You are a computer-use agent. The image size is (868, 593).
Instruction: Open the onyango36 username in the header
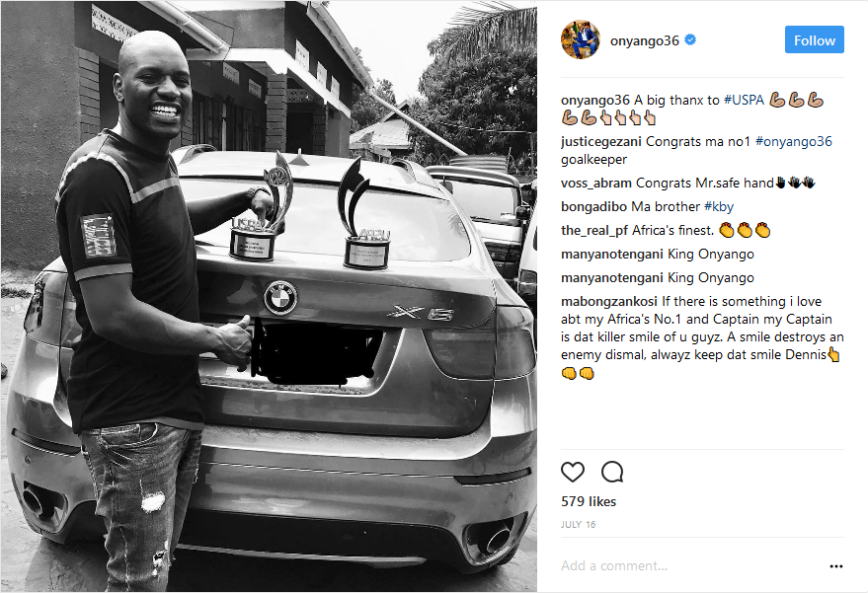tap(645, 40)
